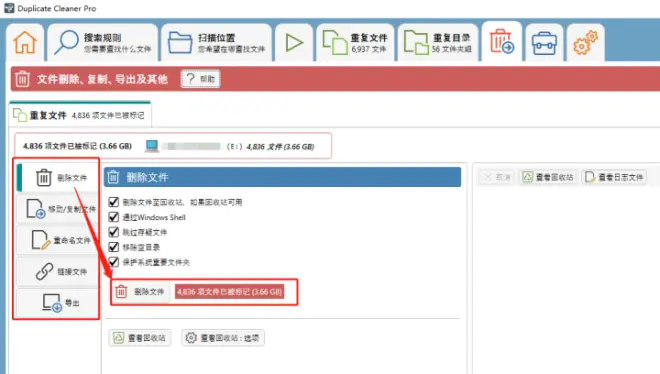The height and width of the screenshot is (374, 660).
Task: Click 查看回收站 in the right log panel
Action: tap(548, 177)
